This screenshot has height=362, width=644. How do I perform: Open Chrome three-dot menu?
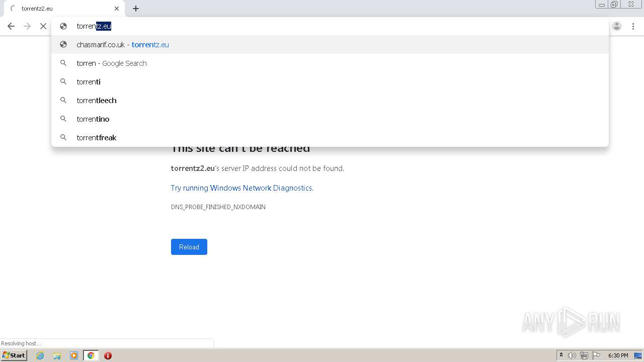(633, 26)
